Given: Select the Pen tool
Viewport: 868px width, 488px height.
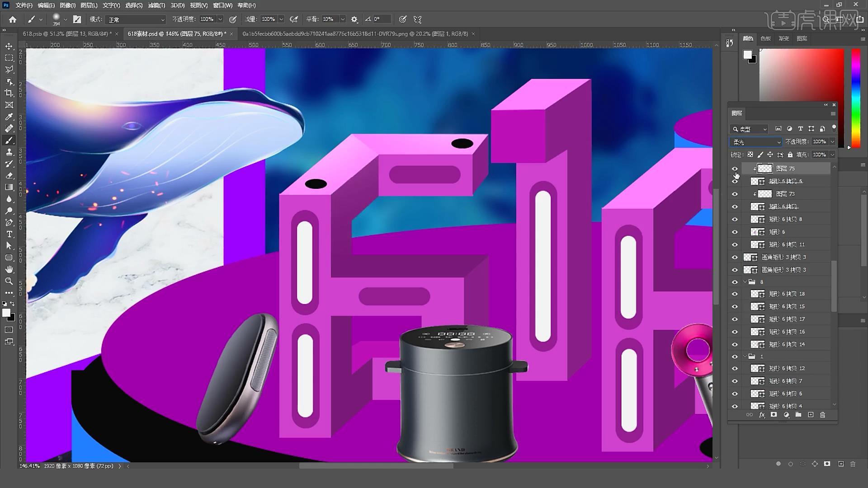Looking at the screenshot, I should 9,222.
